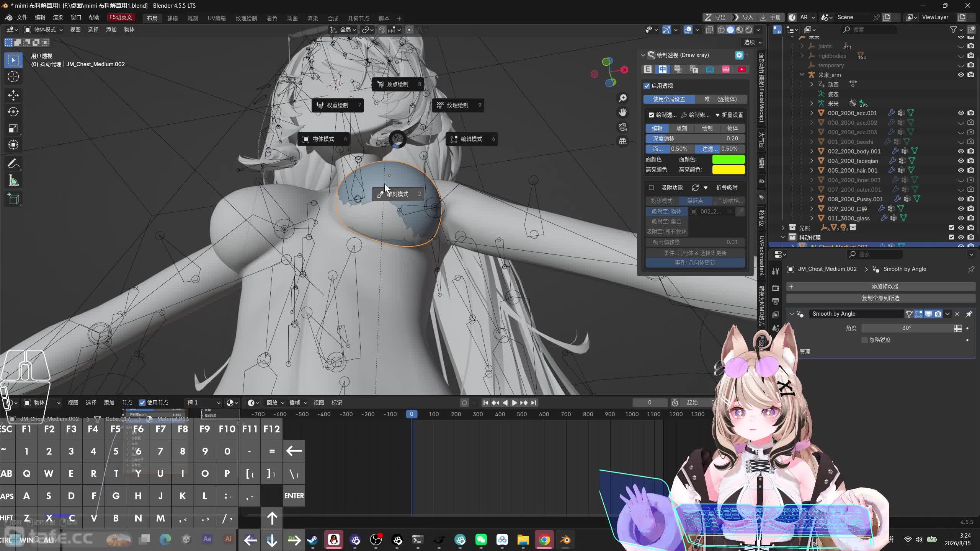
Task: Click the F5切英文 button
Action: click(x=121, y=18)
